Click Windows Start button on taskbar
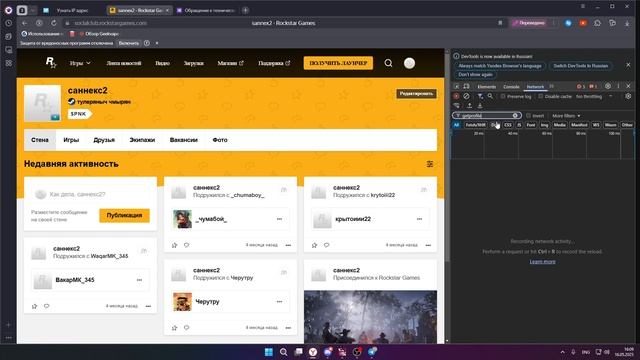 (x=269, y=352)
